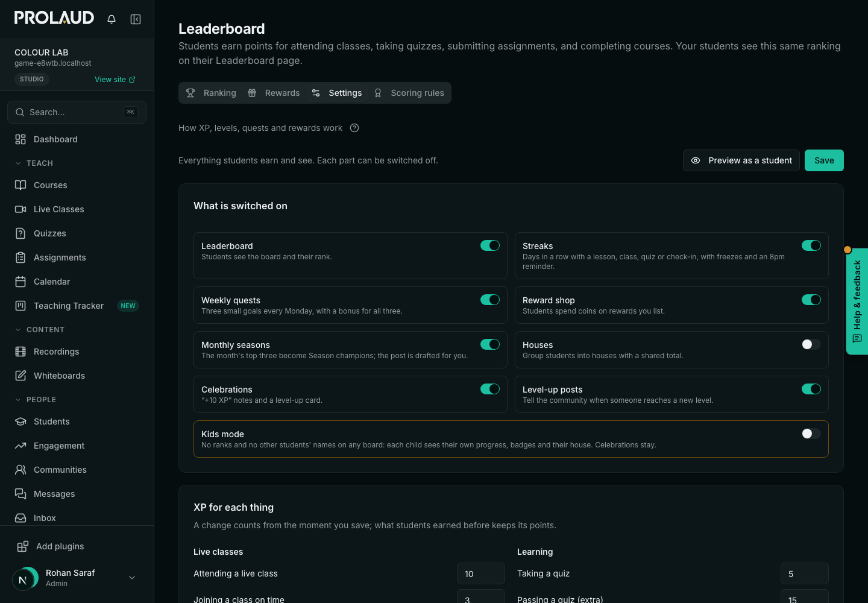This screenshot has height=603, width=868.
Task: Click the Dashboard grid icon
Action: [20, 139]
